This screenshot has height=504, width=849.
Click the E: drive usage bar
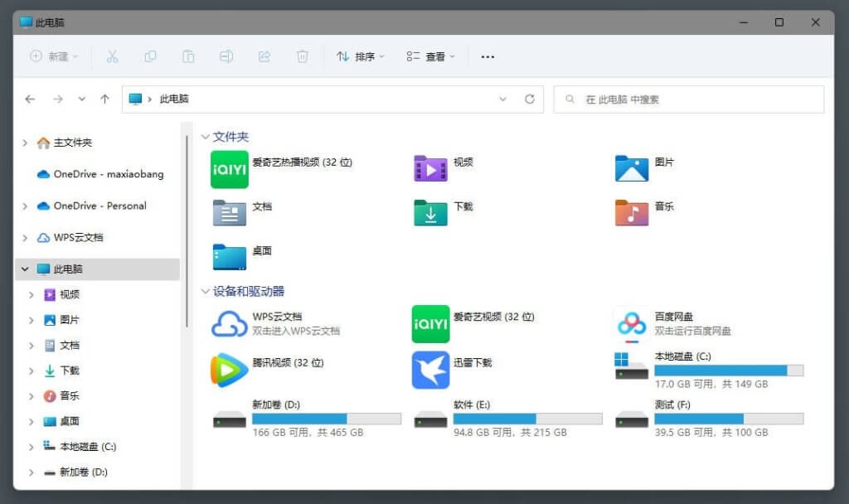[x=528, y=419]
